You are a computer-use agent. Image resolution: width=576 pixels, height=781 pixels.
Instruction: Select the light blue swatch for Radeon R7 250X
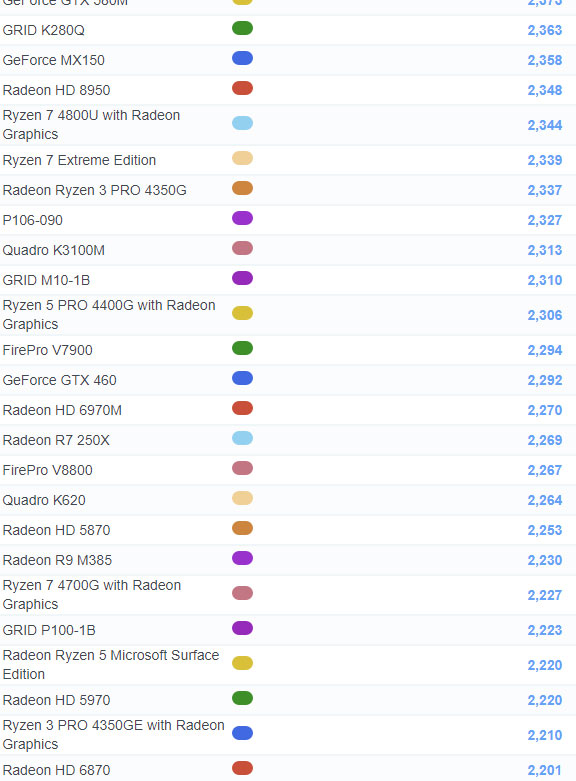point(242,438)
